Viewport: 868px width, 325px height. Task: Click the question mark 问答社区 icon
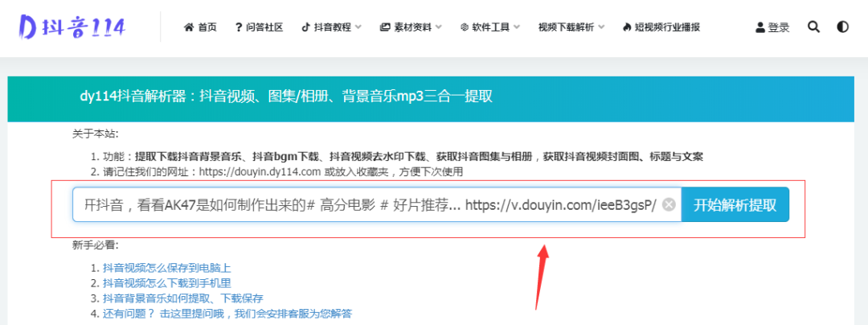[x=239, y=27]
